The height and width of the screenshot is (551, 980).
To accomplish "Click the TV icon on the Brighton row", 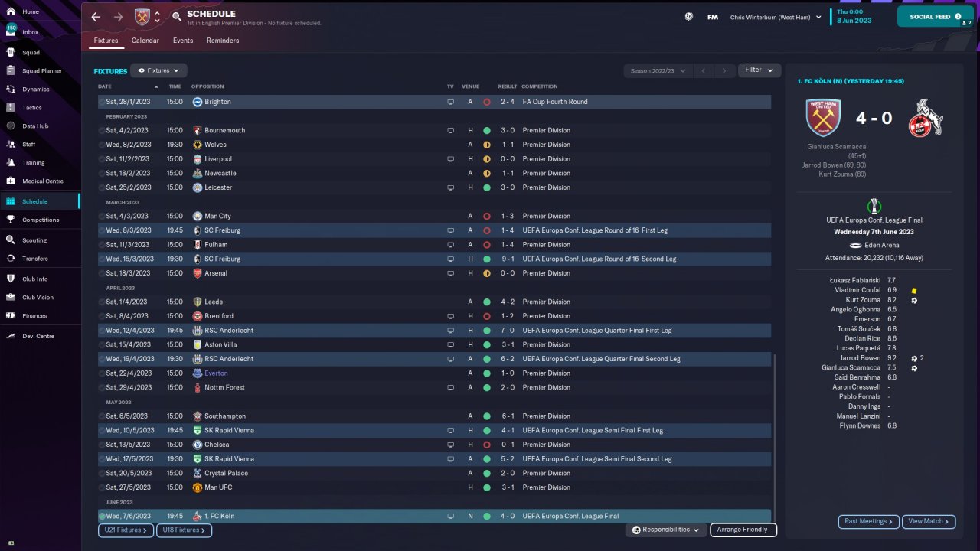I will pyautogui.click(x=451, y=102).
